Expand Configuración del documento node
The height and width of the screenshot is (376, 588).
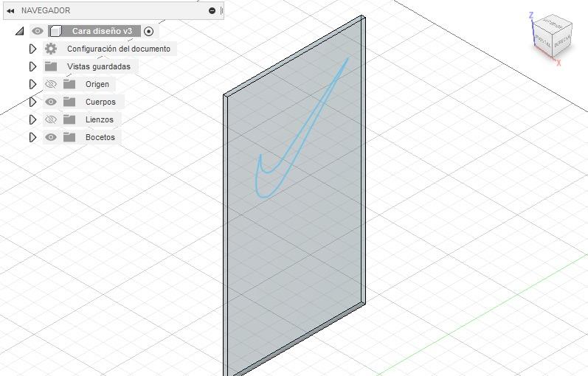coord(32,49)
